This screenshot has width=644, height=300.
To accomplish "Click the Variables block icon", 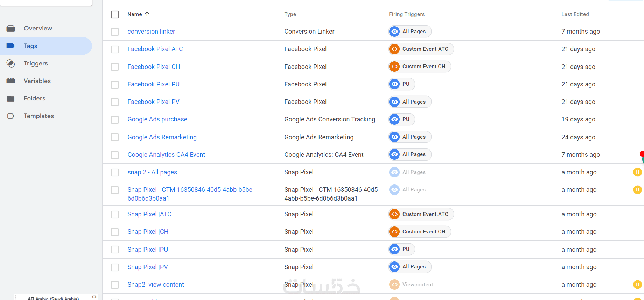I will coord(11,81).
